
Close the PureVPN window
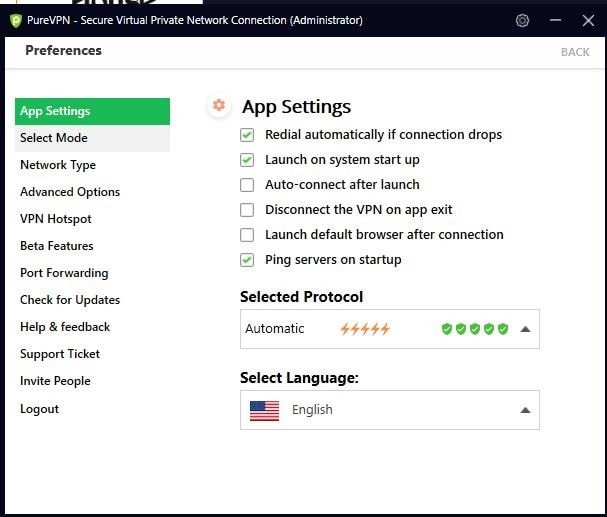pyautogui.click(x=588, y=20)
